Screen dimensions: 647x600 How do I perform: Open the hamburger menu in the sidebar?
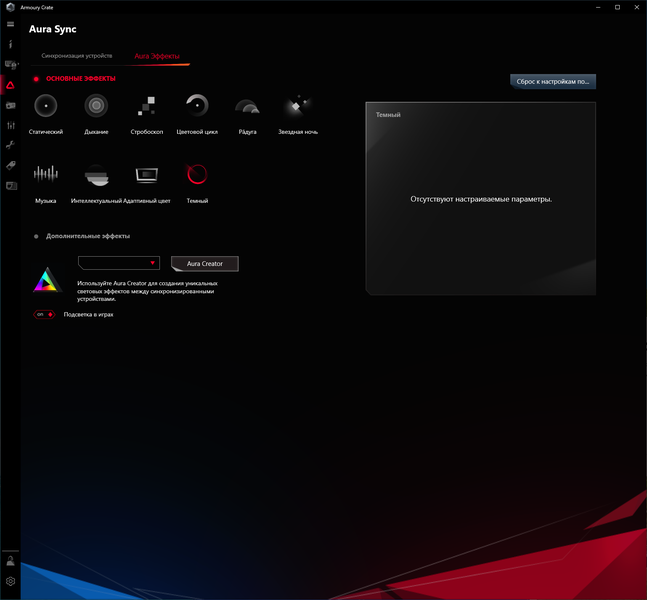tap(10, 24)
